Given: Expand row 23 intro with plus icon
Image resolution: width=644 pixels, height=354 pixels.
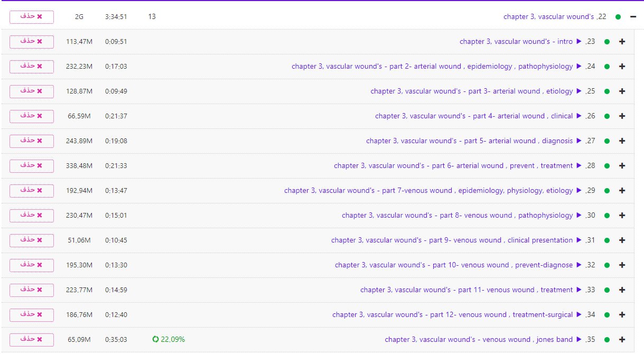Looking at the screenshot, I should 622,42.
